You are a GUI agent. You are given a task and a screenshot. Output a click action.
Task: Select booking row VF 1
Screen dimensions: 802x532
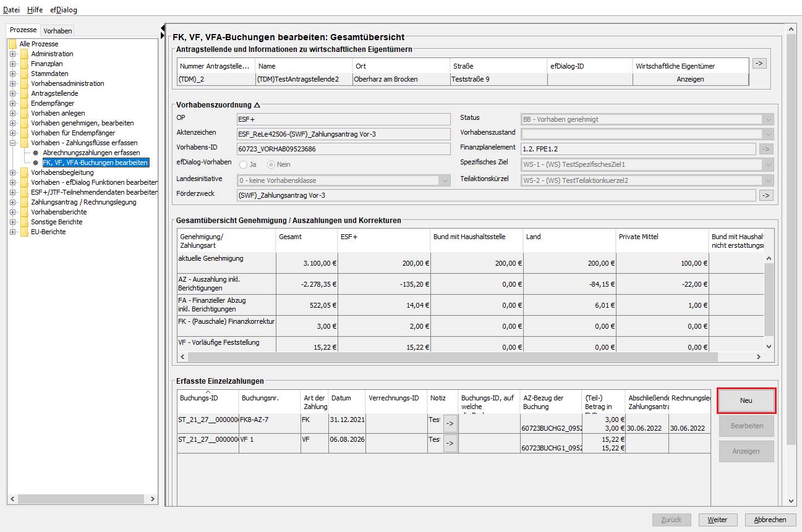(443, 443)
